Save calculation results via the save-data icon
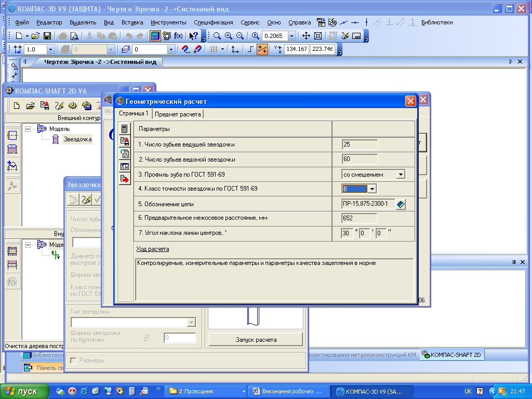 125,141
